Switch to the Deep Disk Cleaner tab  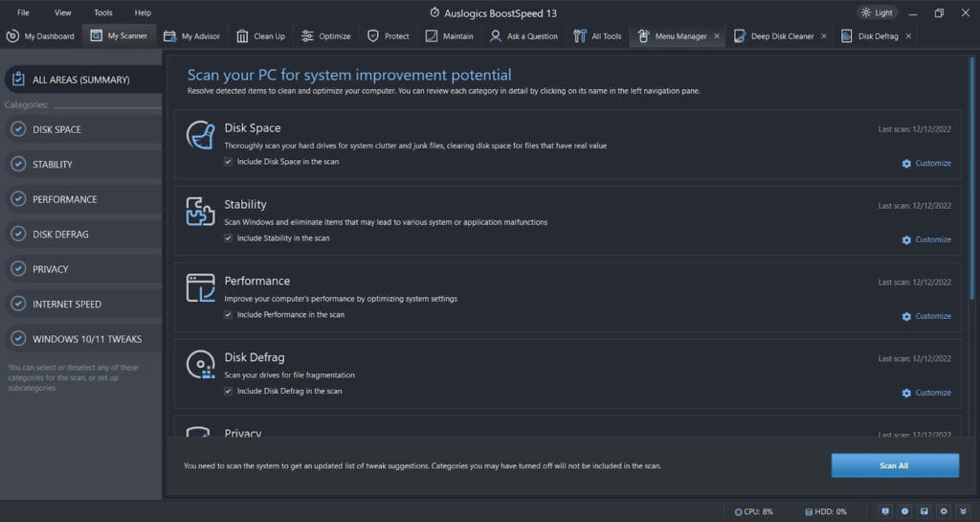(x=773, y=36)
